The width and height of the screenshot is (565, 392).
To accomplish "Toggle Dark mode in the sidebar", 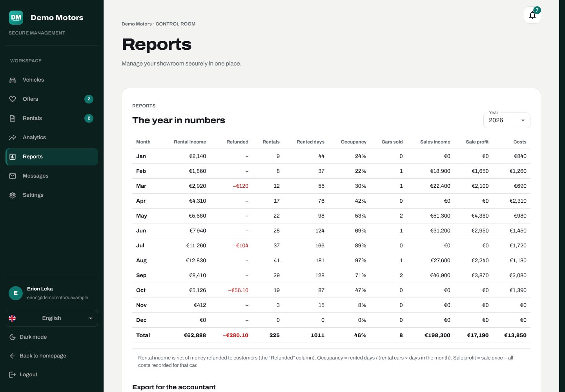I will tap(52, 337).
